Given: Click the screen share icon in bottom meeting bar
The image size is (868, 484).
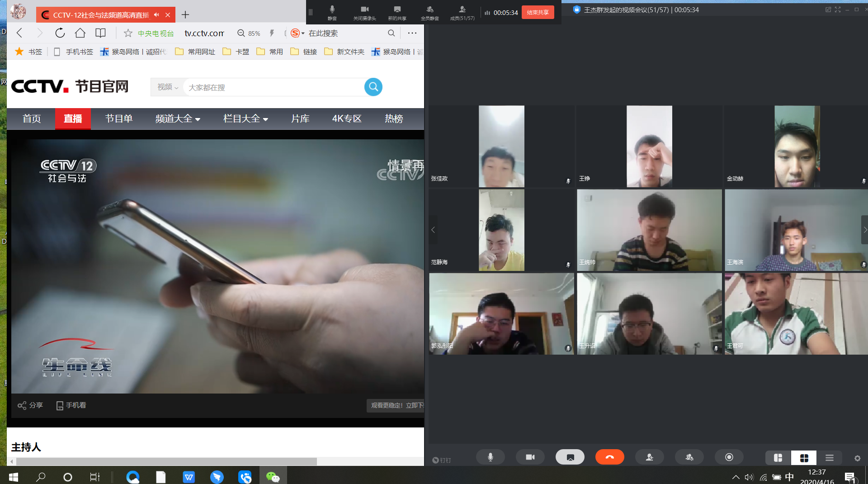Looking at the screenshot, I should (570, 457).
